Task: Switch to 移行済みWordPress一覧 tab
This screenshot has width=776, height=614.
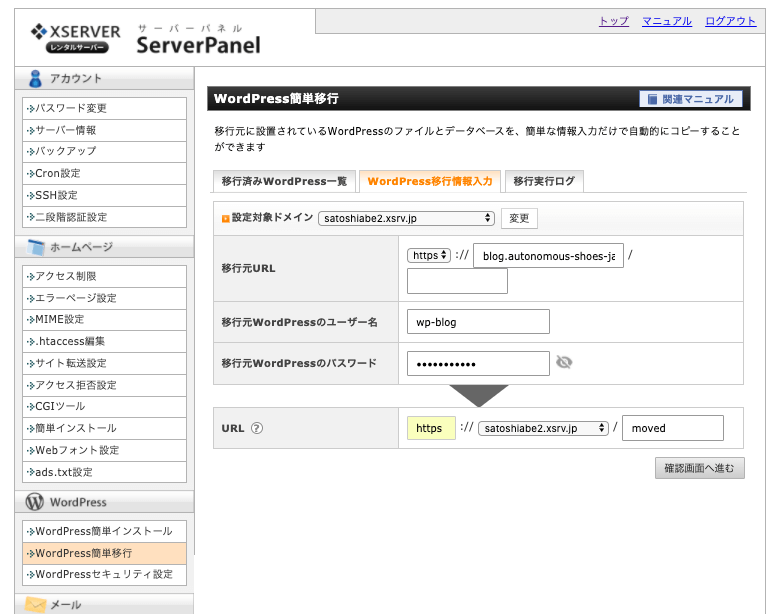Action: pyautogui.click(x=284, y=181)
